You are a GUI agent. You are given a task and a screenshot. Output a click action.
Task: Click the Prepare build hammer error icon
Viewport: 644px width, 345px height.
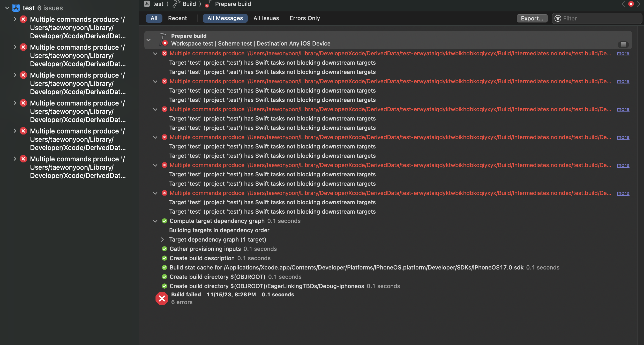click(163, 40)
